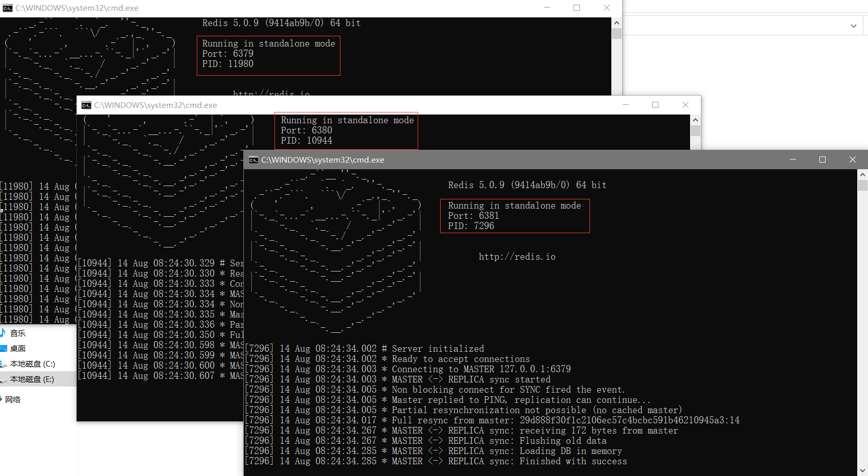Click 'Port: 6380' text in middle console

pos(307,130)
